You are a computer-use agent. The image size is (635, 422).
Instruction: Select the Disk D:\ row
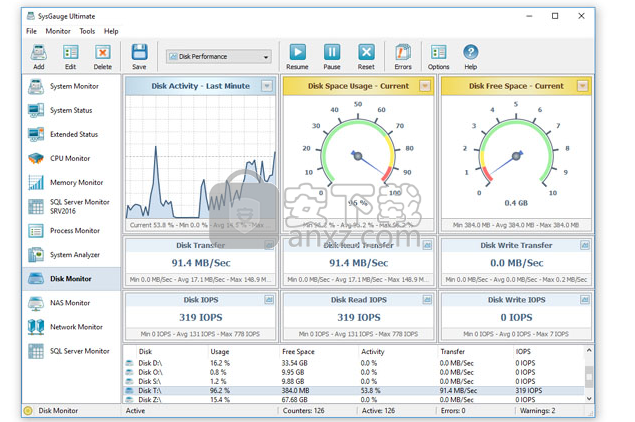[354, 363]
